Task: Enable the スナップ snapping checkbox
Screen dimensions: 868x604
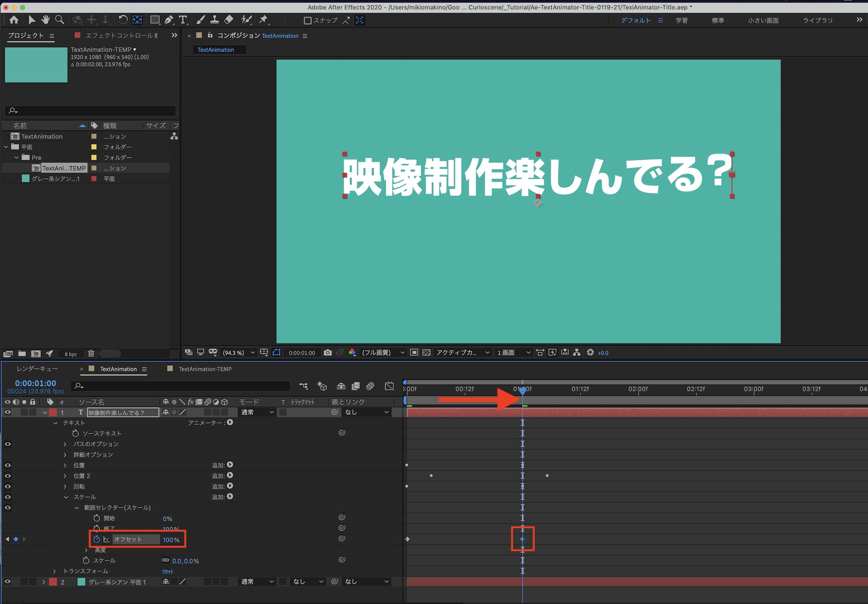Action: click(308, 20)
